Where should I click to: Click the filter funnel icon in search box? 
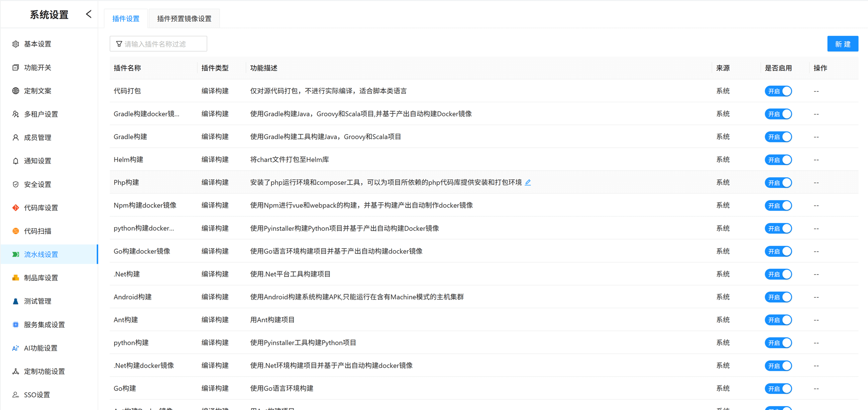[x=119, y=43]
